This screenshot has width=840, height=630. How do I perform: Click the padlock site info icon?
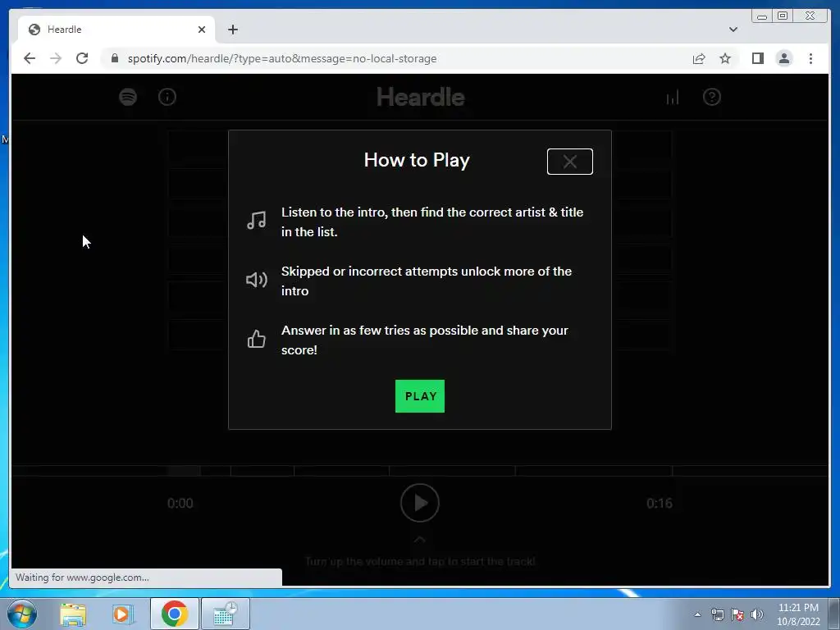[115, 58]
